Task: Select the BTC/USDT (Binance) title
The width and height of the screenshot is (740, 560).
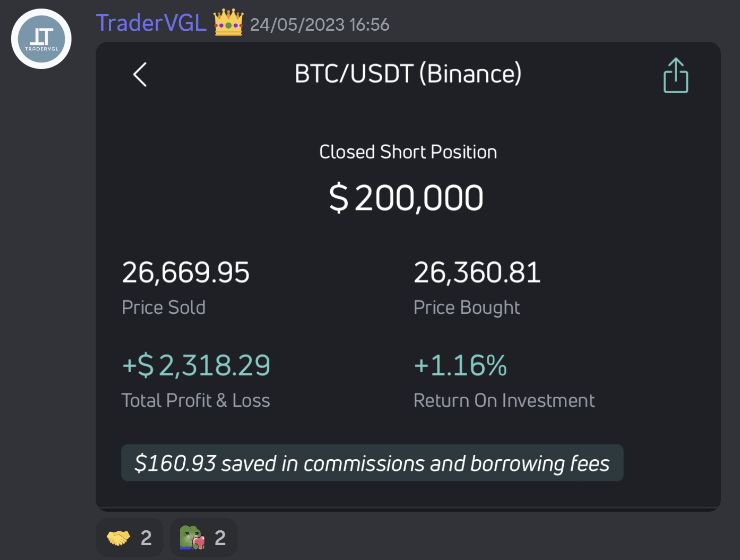Action: click(x=408, y=74)
